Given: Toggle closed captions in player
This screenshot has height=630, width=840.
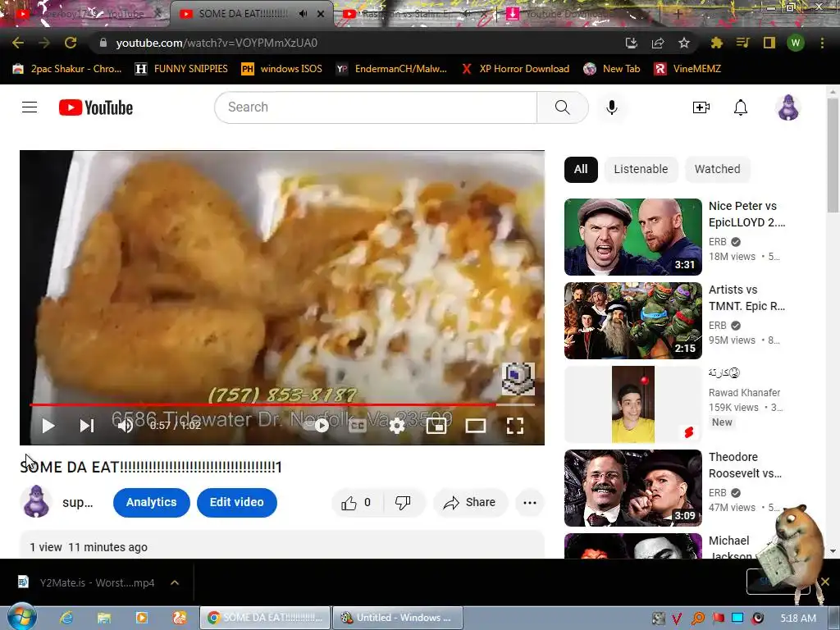Looking at the screenshot, I should pos(358,426).
